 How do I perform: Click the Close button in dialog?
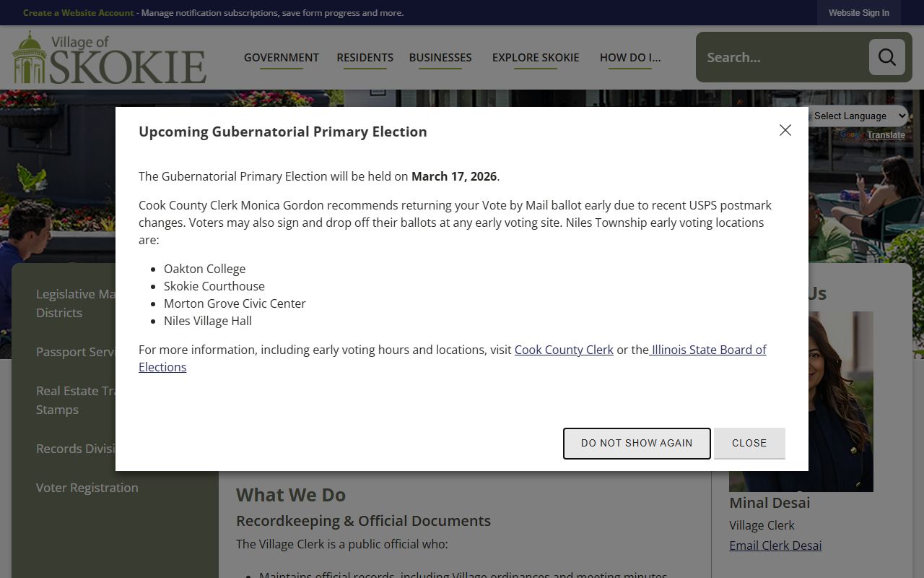[x=749, y=443]
